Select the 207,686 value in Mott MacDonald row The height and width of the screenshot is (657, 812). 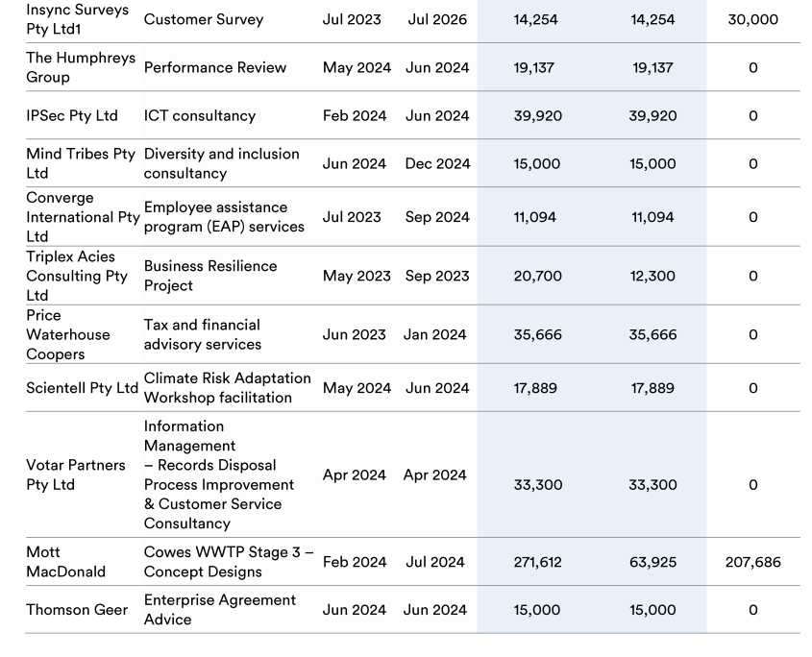coord(752,562)
